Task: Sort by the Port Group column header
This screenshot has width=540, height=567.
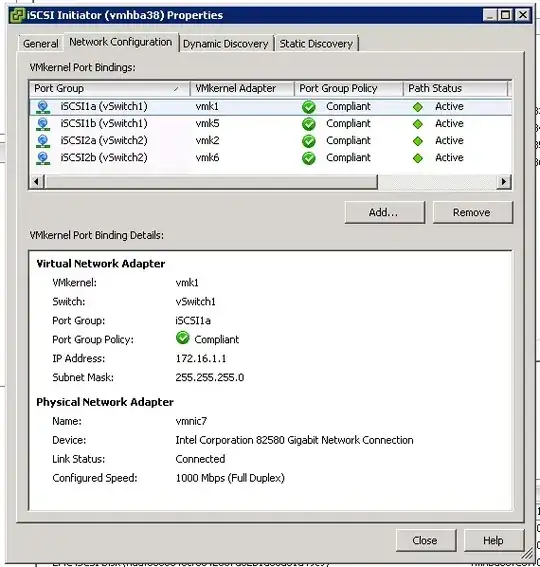Action: (x=109, y=88)
